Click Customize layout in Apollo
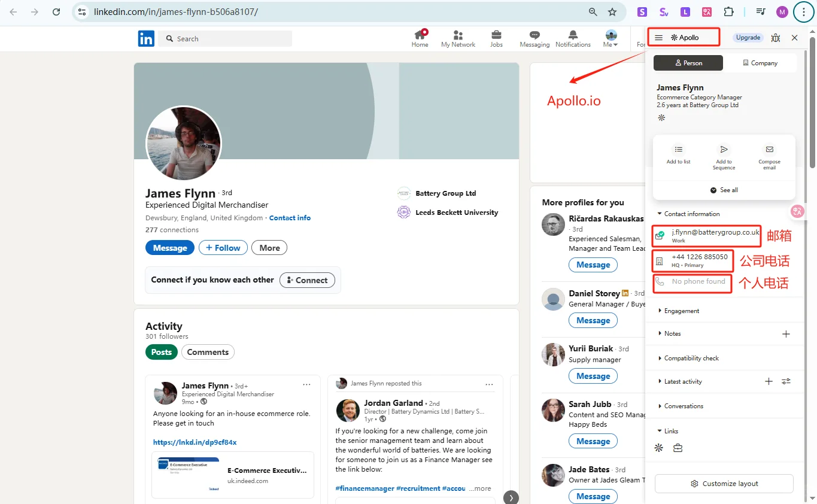 click(724, 484)
